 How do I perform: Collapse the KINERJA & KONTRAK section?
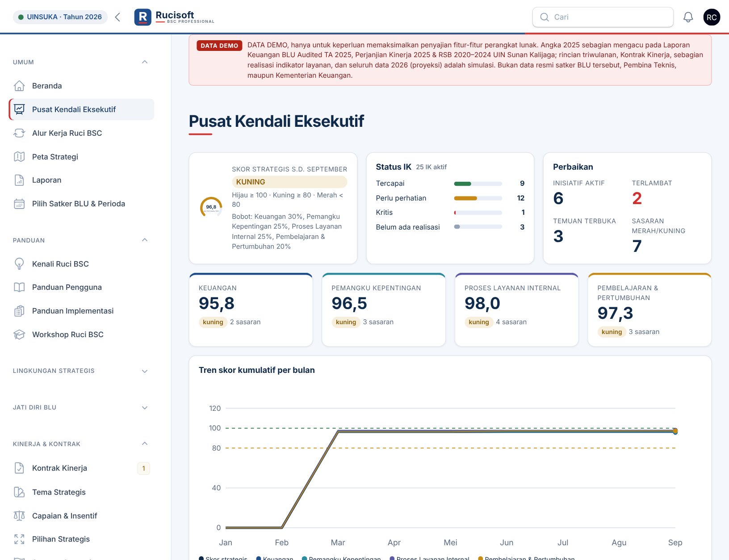[x=145, y=444]
